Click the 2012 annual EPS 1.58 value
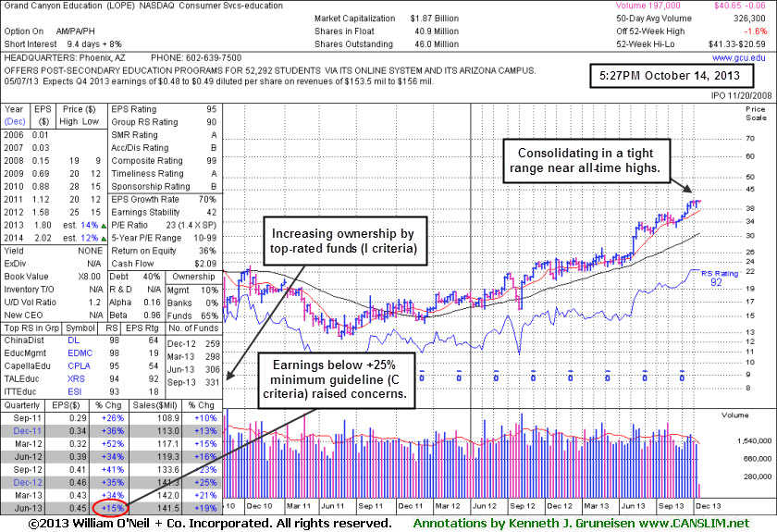Viewport: 777px width, 532px height. 41,212
